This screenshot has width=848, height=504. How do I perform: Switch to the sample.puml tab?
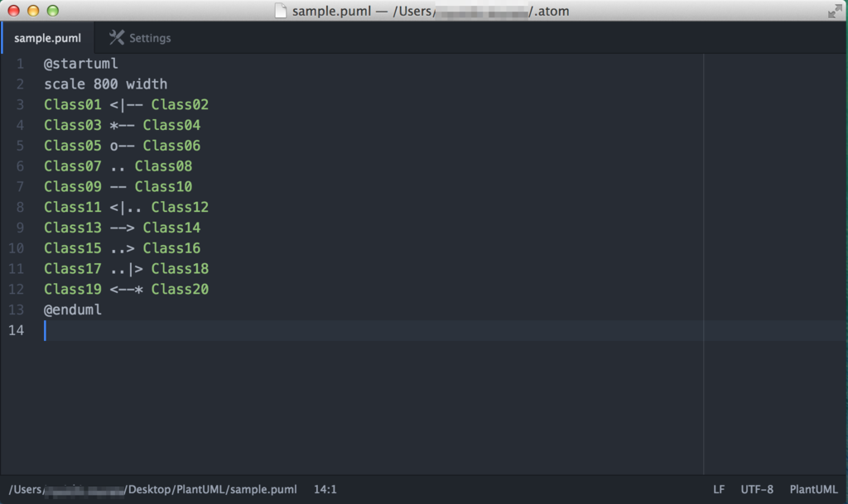(x=47, y=38)
